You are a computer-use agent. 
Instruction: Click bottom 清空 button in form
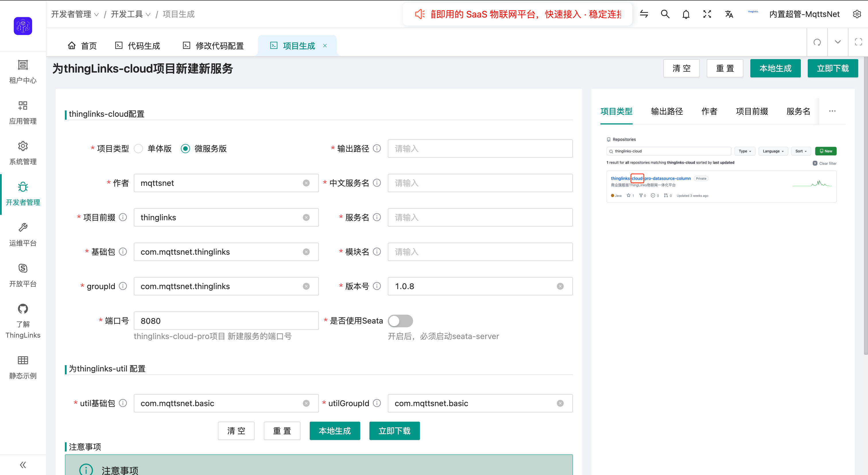point(236,431)
